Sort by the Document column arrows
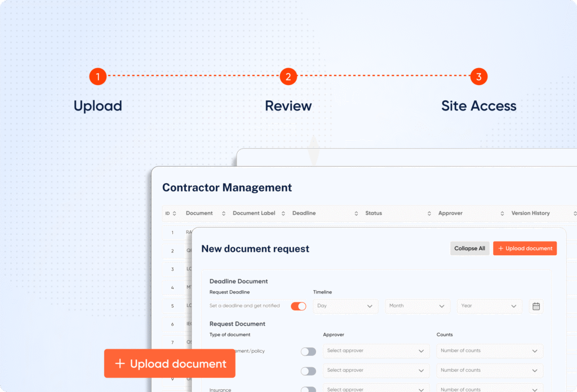Viewport: 577px width, 392px height. click(224, 213)
